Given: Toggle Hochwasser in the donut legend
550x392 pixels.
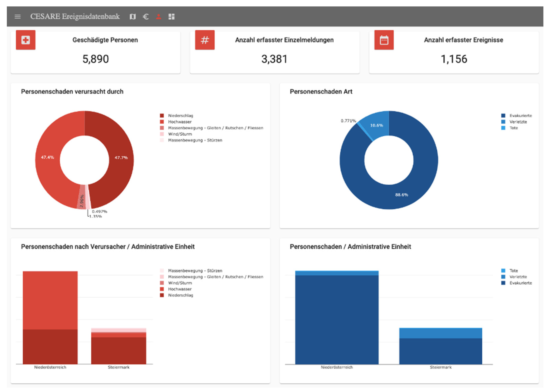Looking at the screenshot, I should (x=180, y=122).
